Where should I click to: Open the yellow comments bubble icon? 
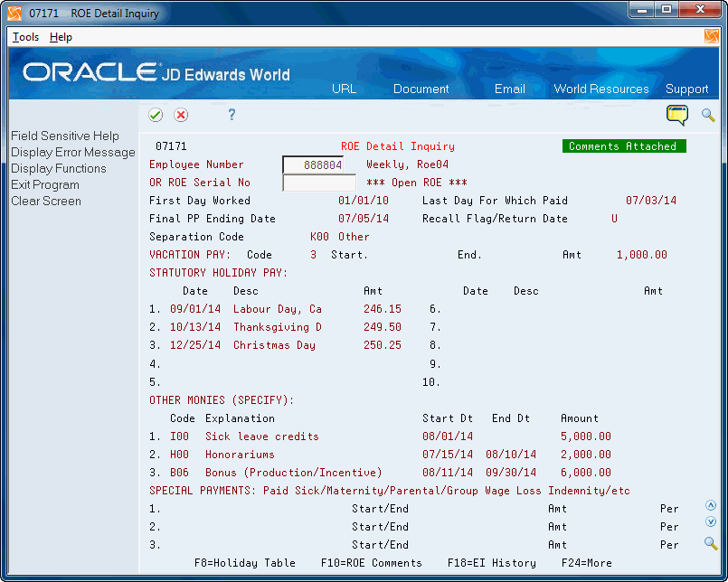coord(677,115)
